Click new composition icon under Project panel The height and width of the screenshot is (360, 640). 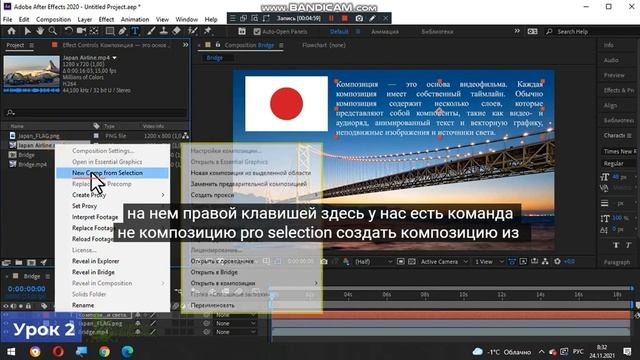tap(31, 262)
